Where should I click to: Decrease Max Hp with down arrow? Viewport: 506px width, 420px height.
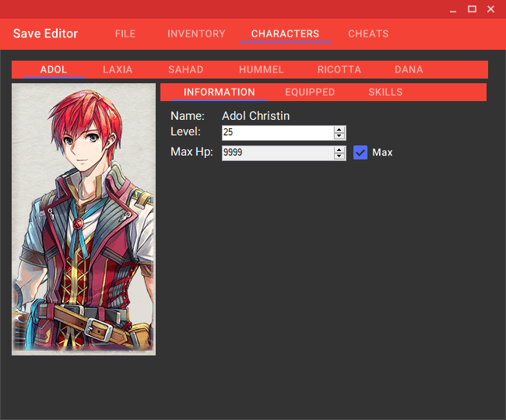coord(339,156)
